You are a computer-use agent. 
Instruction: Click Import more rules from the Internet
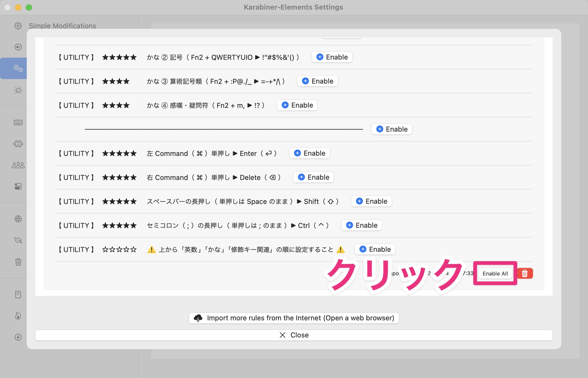point(294,318)
